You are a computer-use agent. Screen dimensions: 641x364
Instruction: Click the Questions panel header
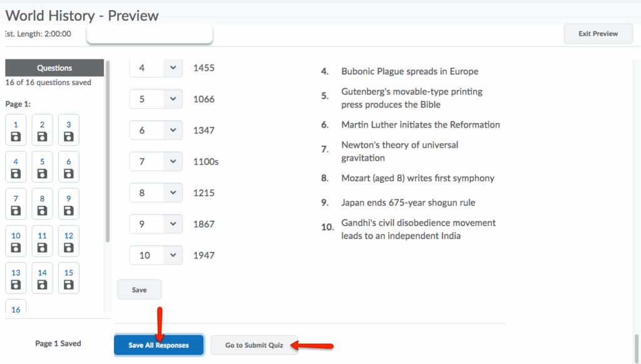[x=54, y=68]
